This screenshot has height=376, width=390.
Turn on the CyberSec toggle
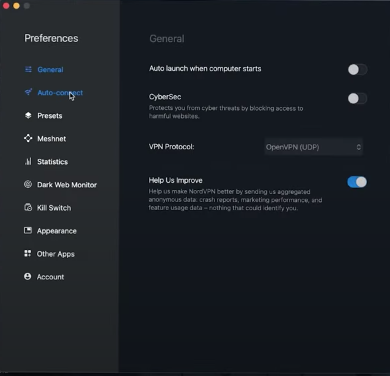[x=357, y=98]
